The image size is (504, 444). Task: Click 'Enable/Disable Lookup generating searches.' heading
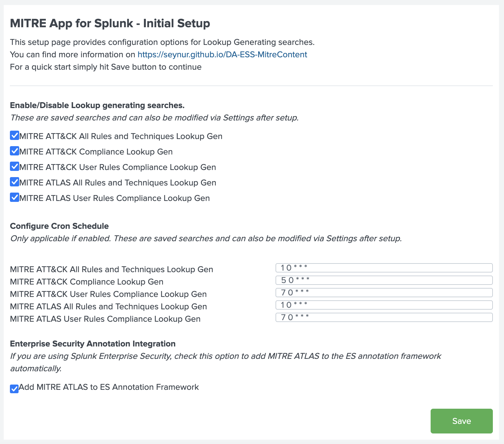pos(97,105)
